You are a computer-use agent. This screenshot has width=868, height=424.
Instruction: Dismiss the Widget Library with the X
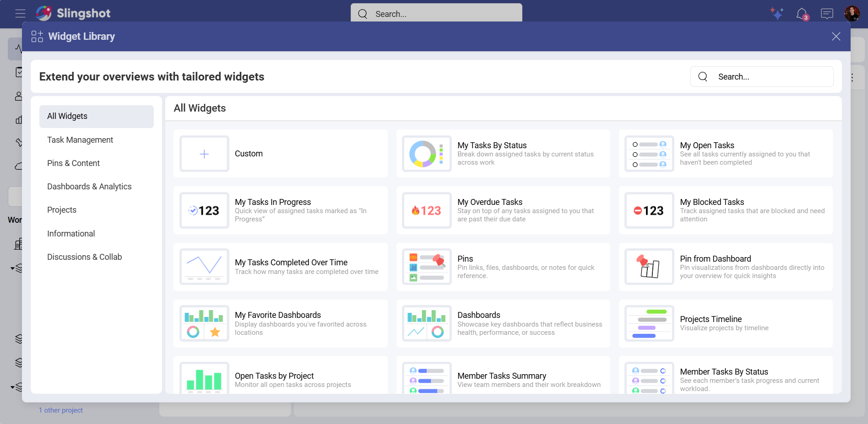836,37
